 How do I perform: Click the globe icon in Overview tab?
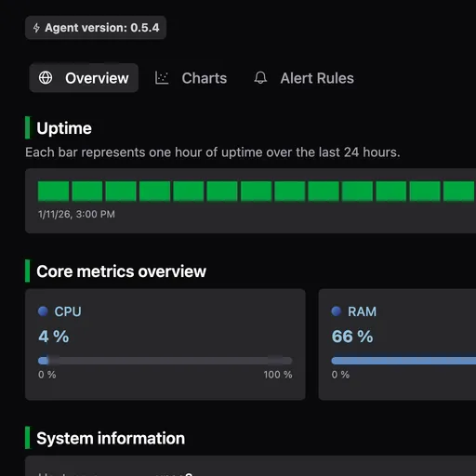(46, 78)
